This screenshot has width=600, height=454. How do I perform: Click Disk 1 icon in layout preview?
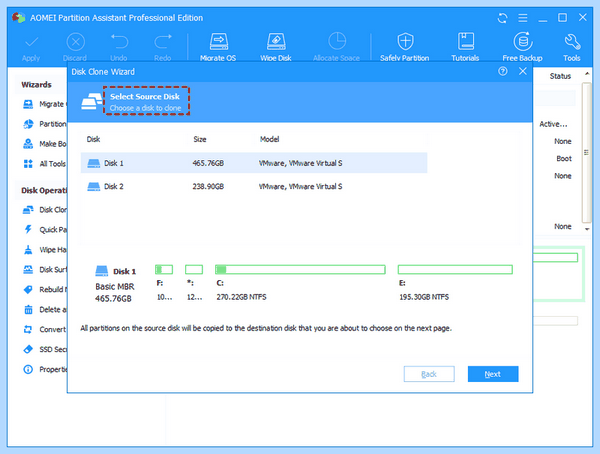(x=101, y=271)
